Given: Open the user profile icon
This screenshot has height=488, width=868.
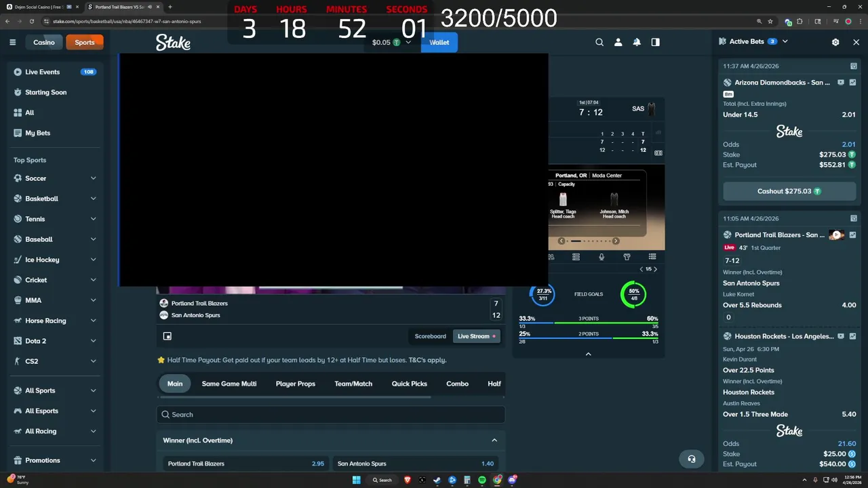Looking at the screenshot, I should point(618,42).
